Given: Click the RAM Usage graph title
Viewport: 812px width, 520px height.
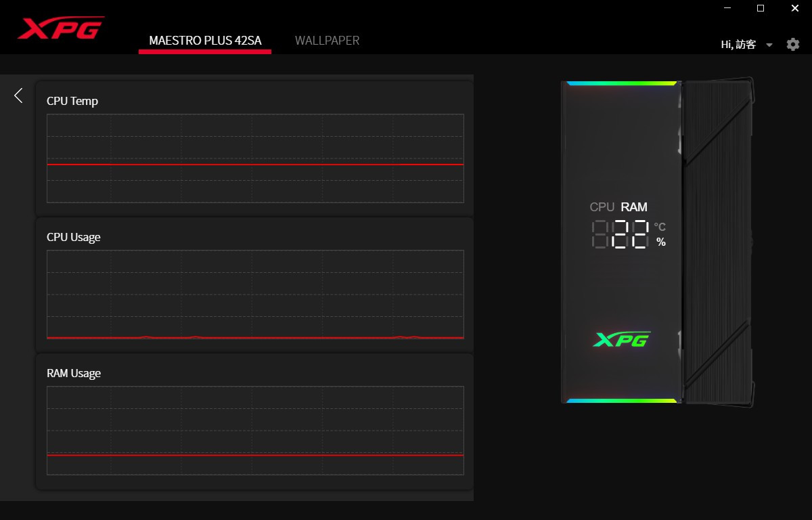Looking at the screenshot, I should (74, 373).
